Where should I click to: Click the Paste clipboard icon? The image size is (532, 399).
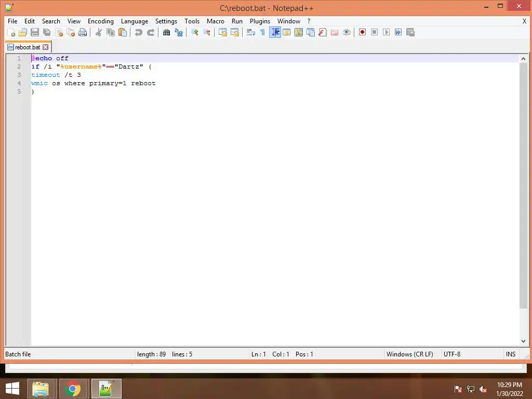click(x=123, y=32)
